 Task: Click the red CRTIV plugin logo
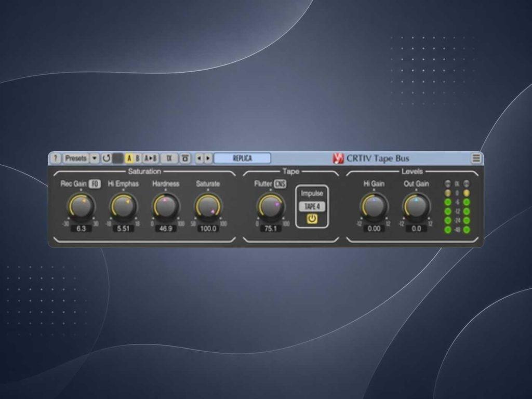338,158
